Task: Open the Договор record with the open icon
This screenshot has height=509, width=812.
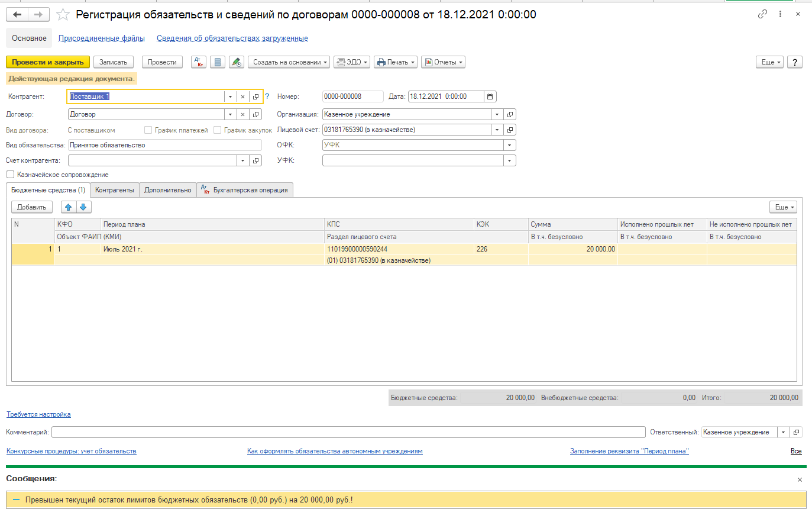Action: (255, 114)
